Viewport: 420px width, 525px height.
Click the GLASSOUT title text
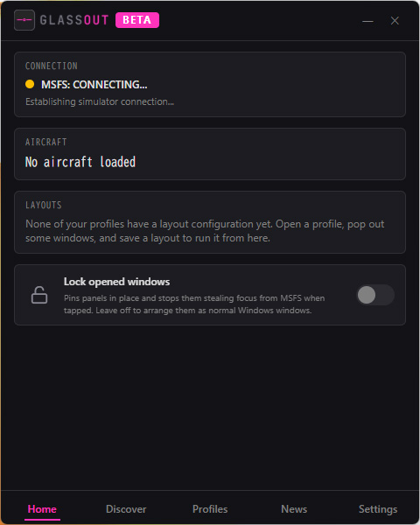point(74,20)
